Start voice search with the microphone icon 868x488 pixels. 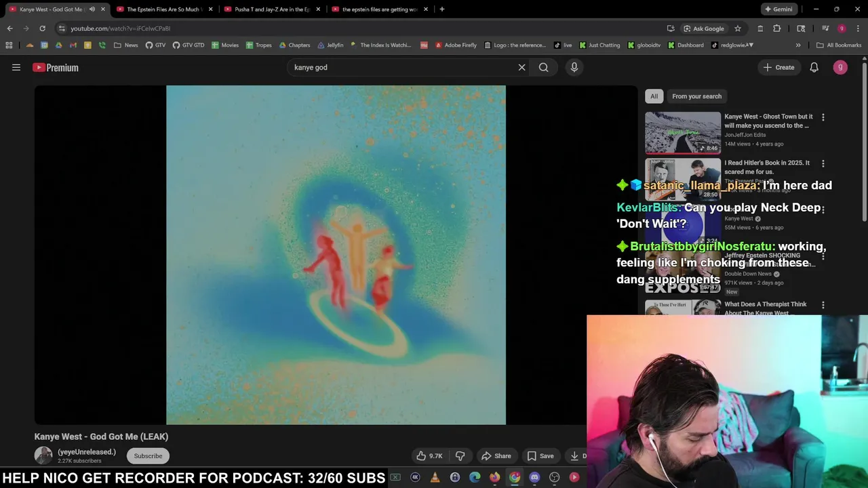(x=574, y=67)
